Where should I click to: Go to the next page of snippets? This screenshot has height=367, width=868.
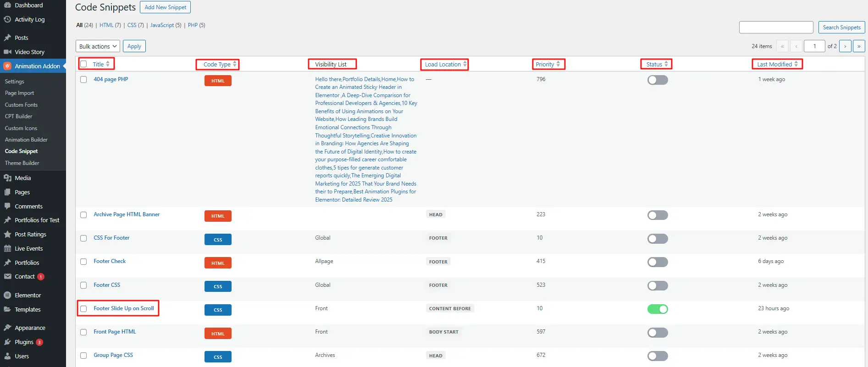[x=845, y=46]
